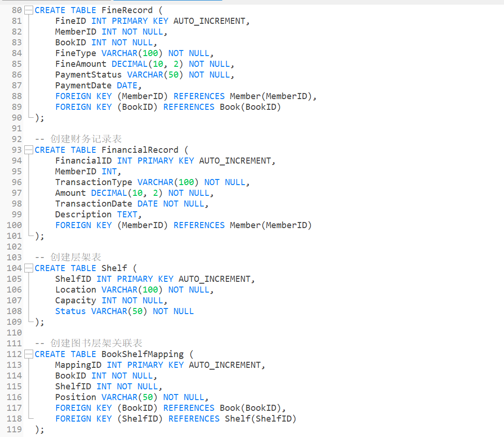Image resolution: width=504 pixels, height=437 pixels.
Task: Click the PaymentDate column name
Action: coord(83,86)
